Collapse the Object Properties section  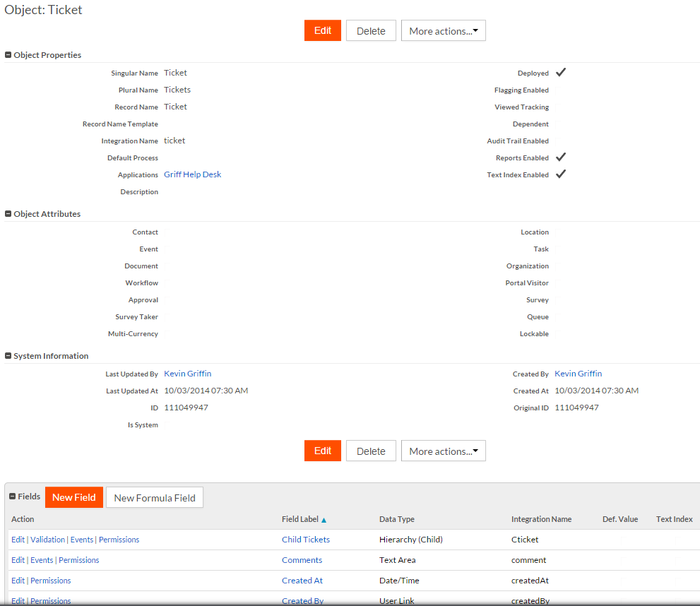[8, 55]
